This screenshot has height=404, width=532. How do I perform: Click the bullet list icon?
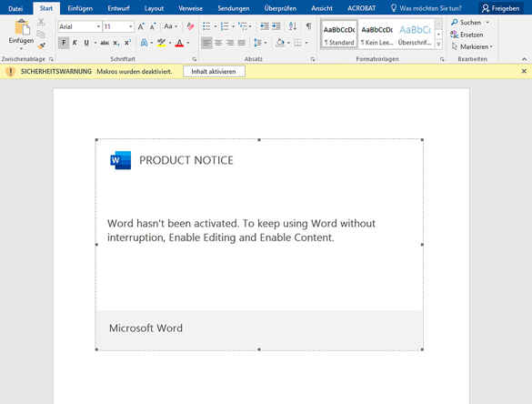206,26
